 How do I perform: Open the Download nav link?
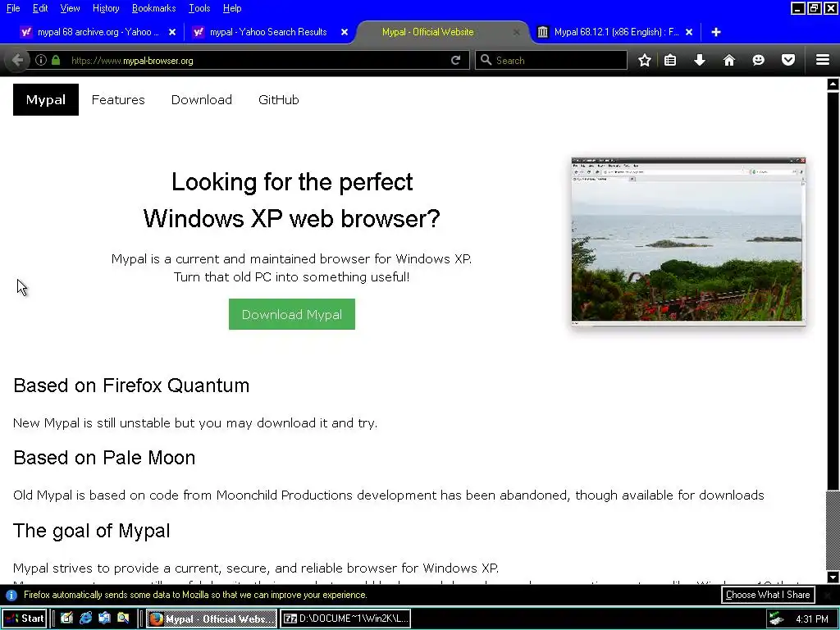[202, 99]
